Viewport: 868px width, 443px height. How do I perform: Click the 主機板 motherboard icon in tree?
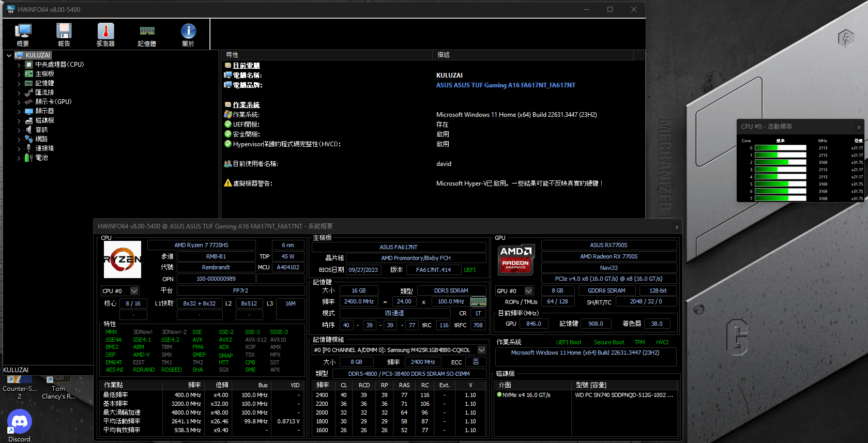click(x=29, y=74)
